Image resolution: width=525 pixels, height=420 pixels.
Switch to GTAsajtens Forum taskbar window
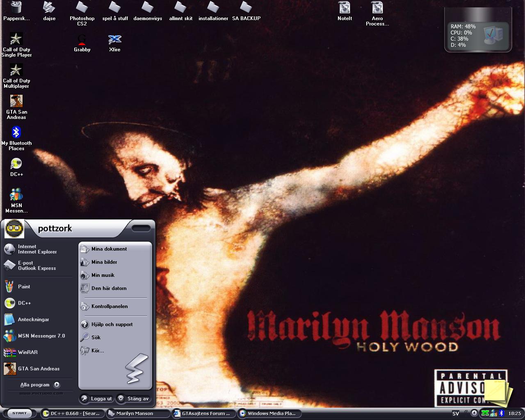pos(203,413)
